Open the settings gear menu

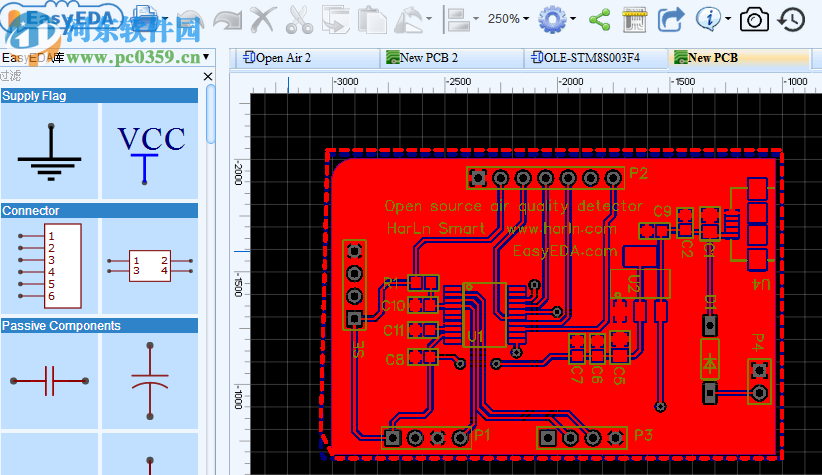pos(552,18)
